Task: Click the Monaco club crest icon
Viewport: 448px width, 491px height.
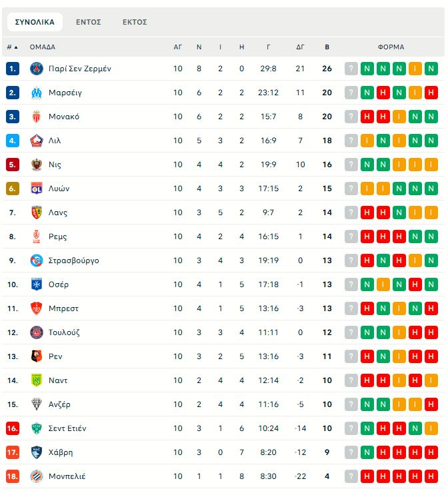Action: (x=36, y=117)
